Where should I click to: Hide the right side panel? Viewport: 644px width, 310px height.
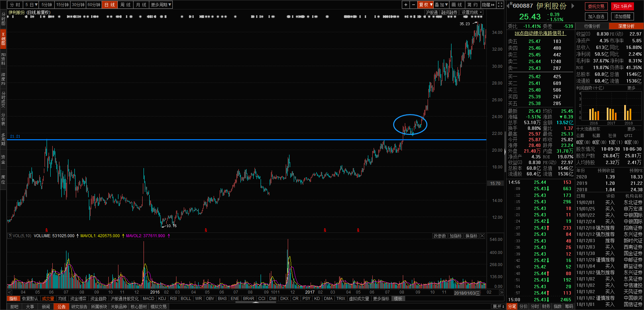488,5
